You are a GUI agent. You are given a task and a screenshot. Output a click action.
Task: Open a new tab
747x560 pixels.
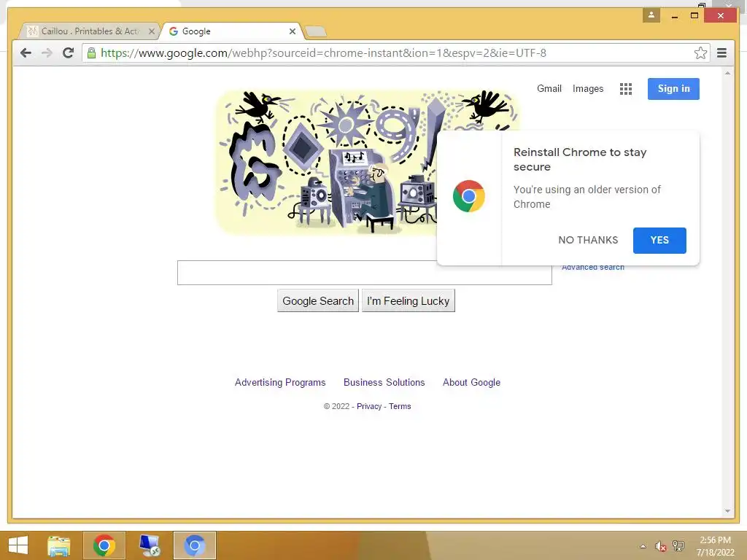pyautogui.click(x=315, y=32)
